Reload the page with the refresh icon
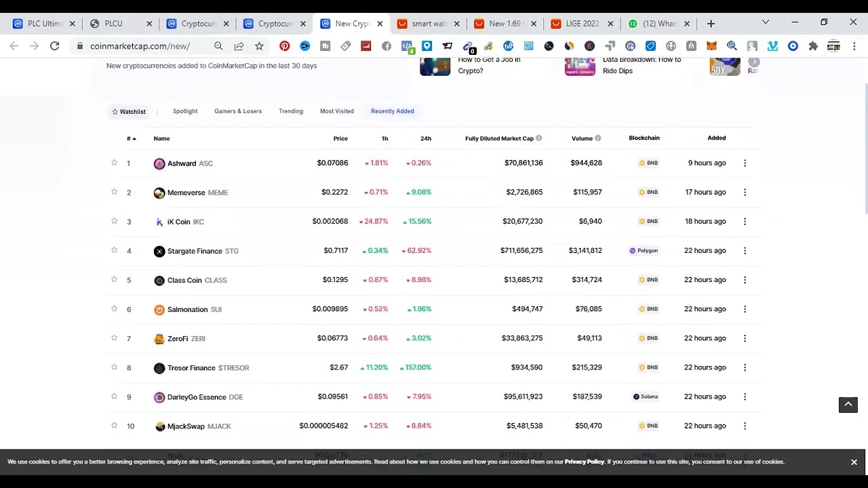 (55, 46)
